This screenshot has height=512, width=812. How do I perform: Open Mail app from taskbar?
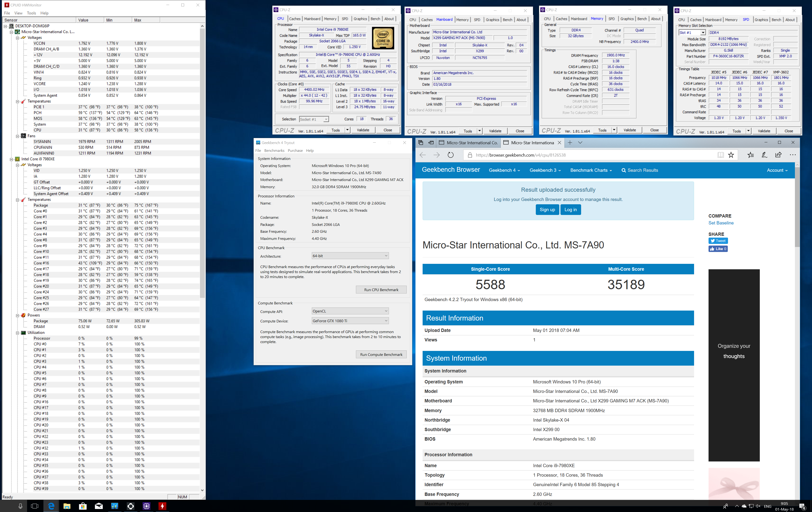99,506
